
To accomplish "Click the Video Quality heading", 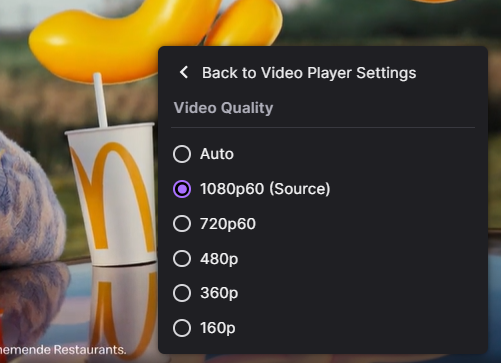I will [223, 108].
